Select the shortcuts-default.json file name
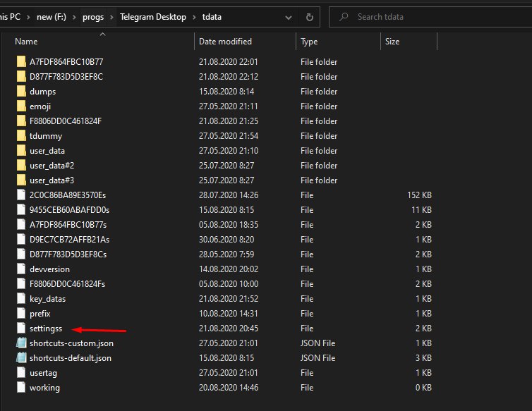 [71, 358]
